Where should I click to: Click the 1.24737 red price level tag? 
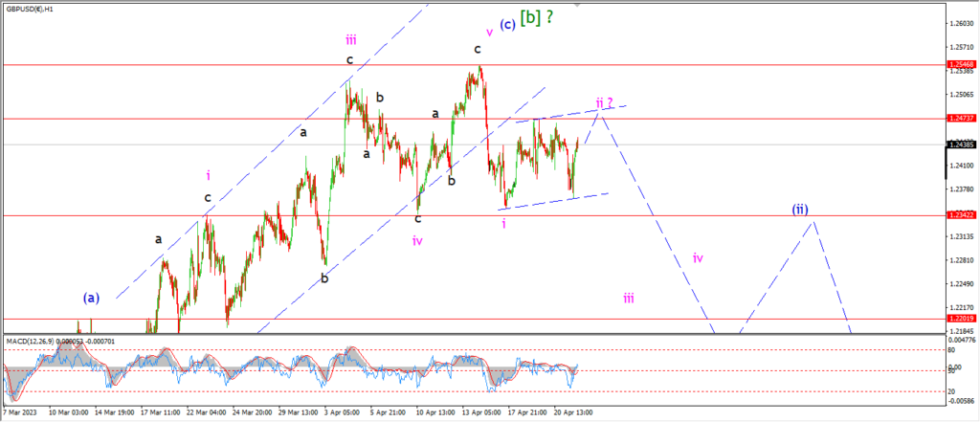[959, 118]
